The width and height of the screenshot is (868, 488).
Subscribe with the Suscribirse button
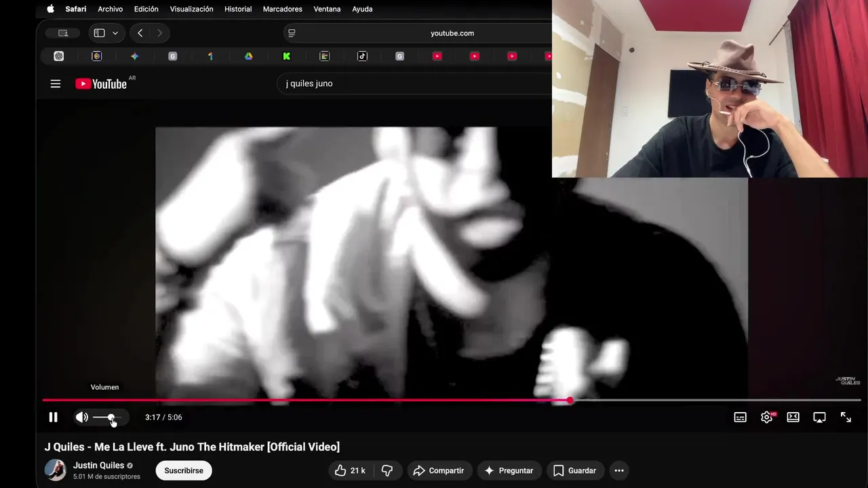click(184, 470)
